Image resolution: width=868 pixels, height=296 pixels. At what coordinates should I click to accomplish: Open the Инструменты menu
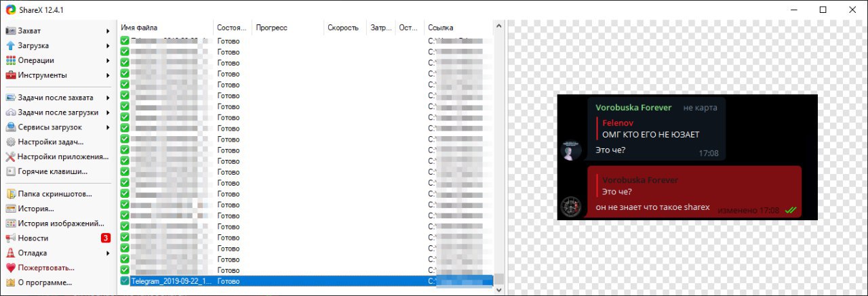(x=58, y=75)
